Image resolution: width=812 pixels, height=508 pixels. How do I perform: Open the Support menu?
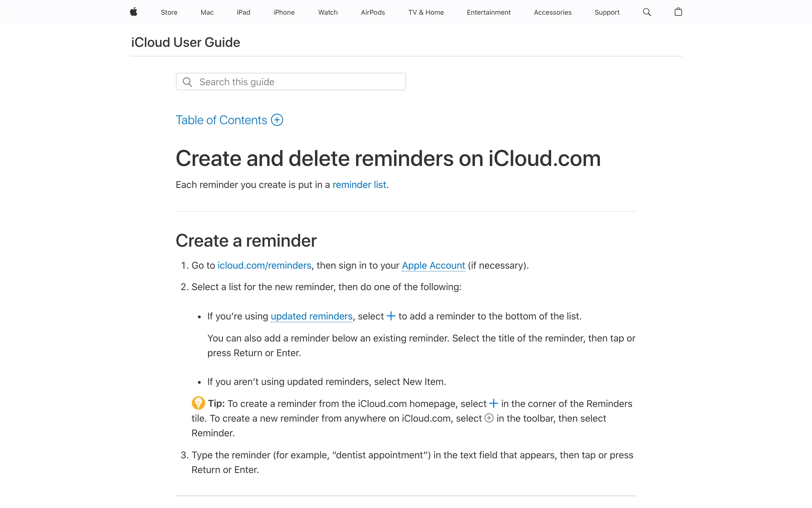pos(607,12)
